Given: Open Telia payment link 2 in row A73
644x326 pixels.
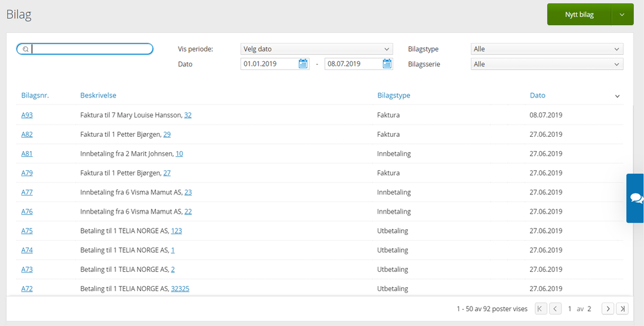Looking at the screenshot, I should click(x=173, y=270).
